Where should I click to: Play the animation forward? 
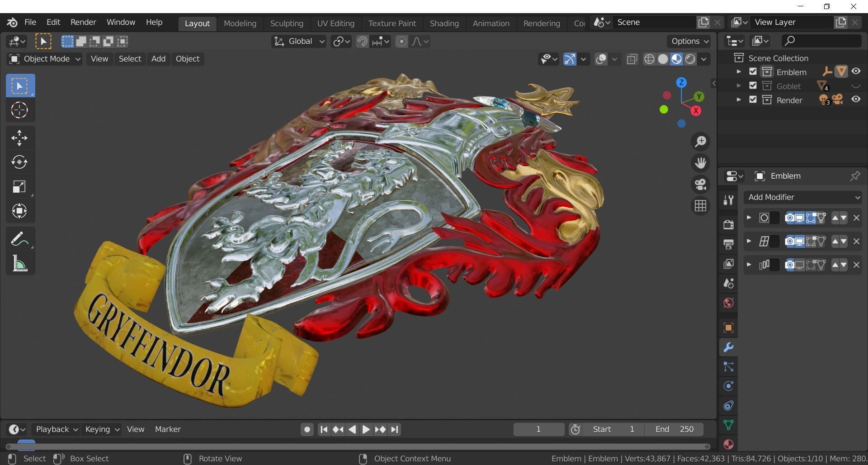tap(366, 429)
